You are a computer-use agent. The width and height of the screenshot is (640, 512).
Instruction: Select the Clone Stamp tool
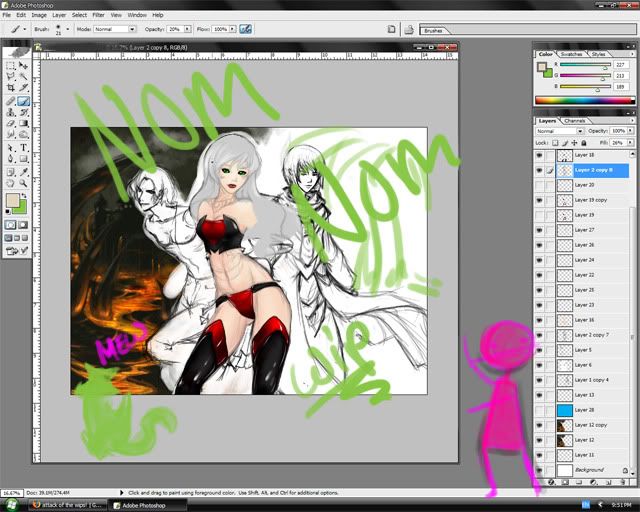11,112
